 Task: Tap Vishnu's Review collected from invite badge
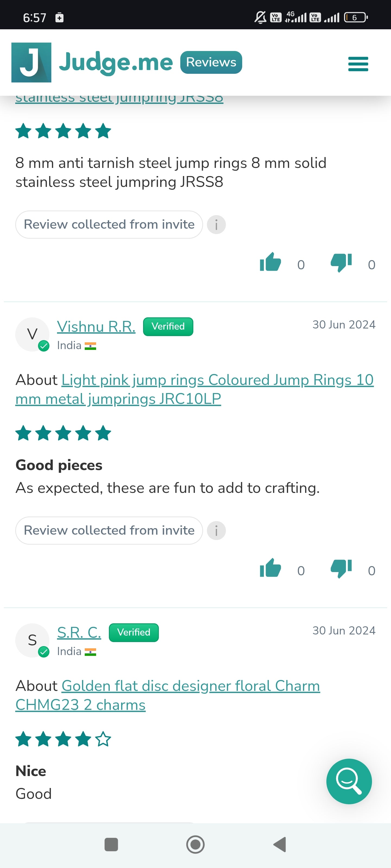[109, 530]
